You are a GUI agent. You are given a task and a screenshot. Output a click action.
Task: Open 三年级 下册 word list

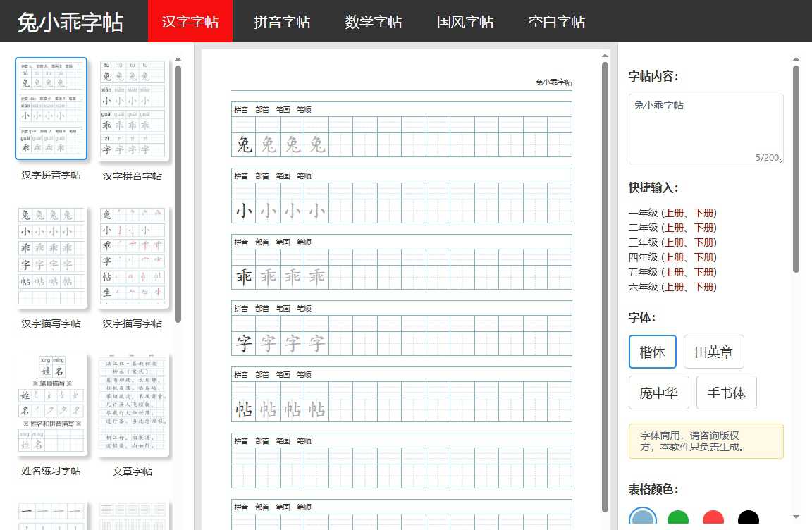pos(705,242)
